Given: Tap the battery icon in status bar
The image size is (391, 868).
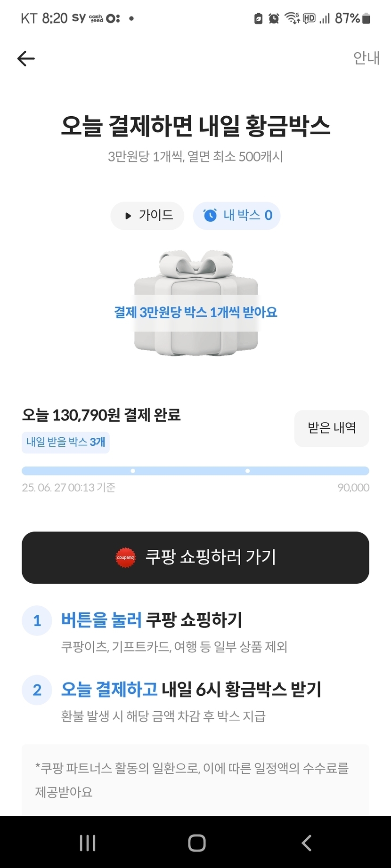Looking at the screenshot, I should tap(366, 18).
